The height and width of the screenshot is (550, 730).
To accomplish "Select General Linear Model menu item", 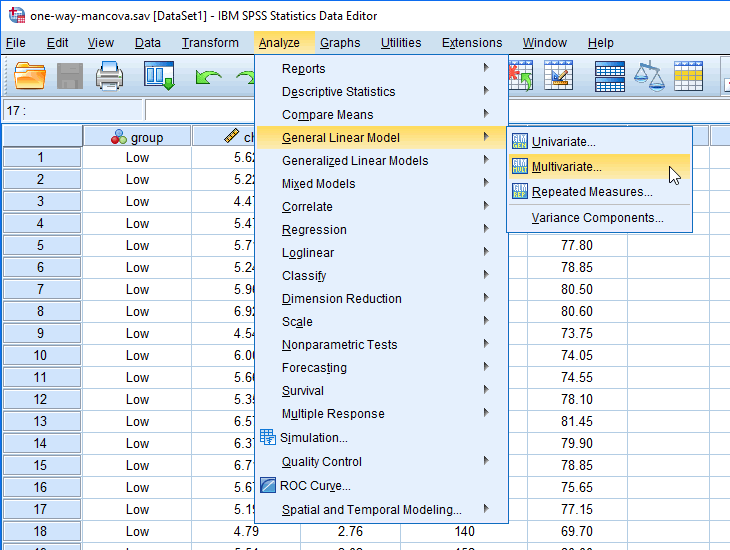I will click(x=381, y=137).
